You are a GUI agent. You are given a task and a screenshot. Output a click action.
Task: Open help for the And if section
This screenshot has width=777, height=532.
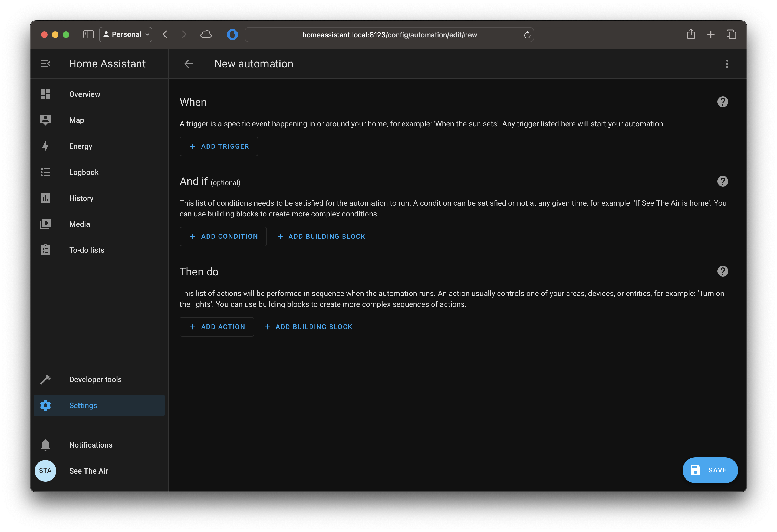tap(723, 181)
